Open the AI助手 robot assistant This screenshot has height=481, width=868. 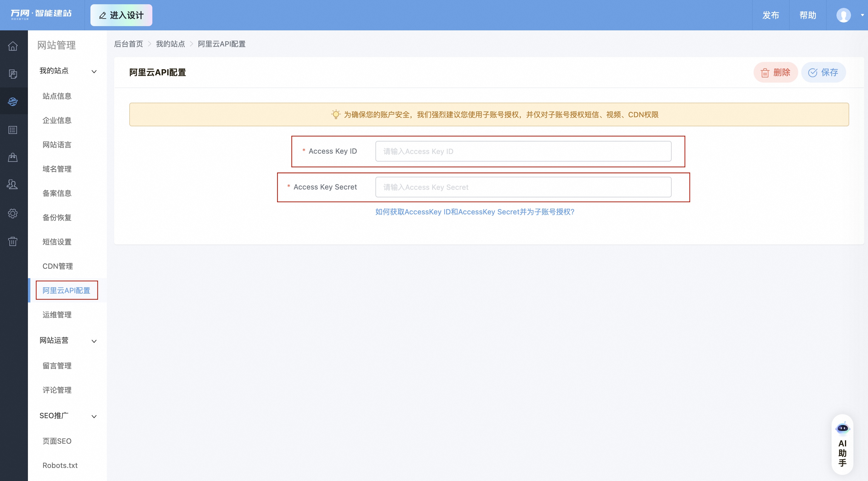point(843,444)
